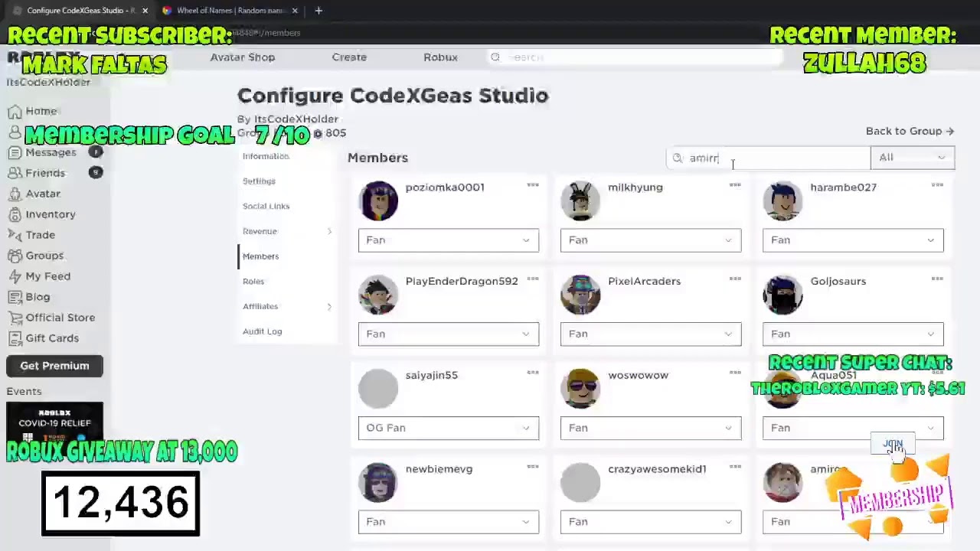Close the Configure CodeXGeas Studio tab
The width and height of the screenshot is (980, 551).
point(145,11)
